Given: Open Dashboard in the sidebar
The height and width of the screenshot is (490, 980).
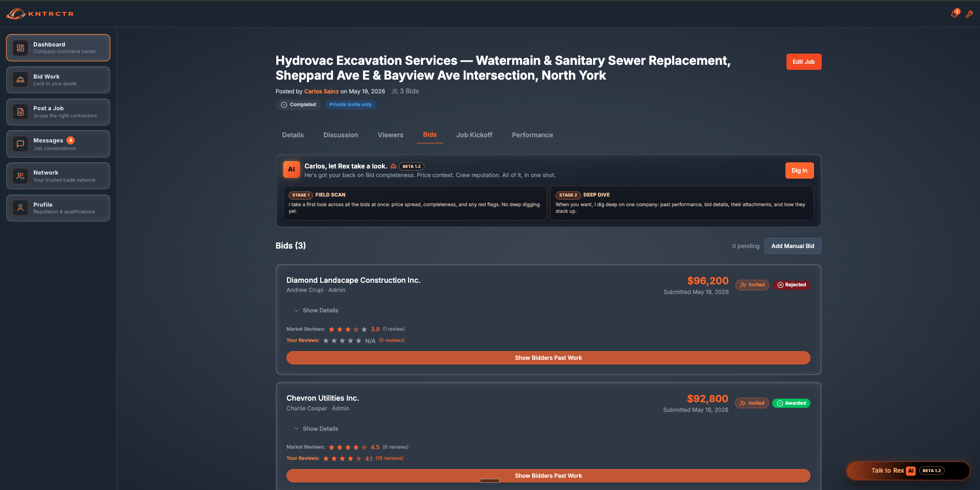Looking at the screenshot, I should (x=58, y=48).
